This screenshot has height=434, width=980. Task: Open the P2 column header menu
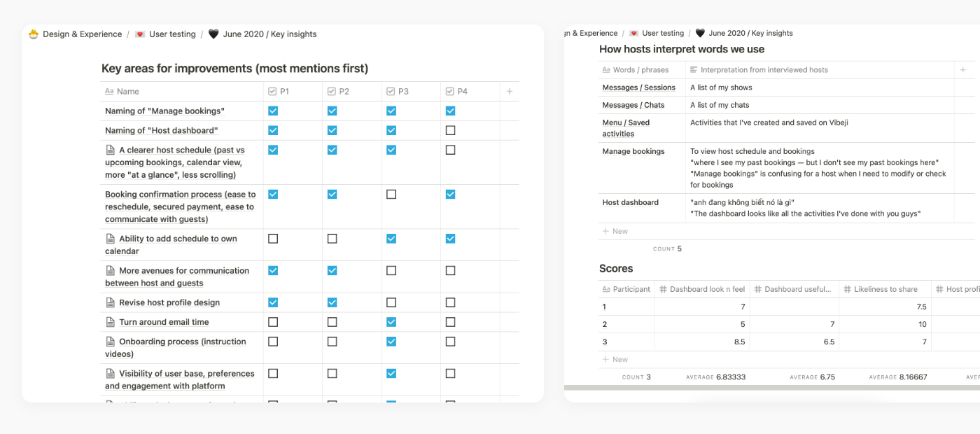pyautogui.click(x=344, y=91)
